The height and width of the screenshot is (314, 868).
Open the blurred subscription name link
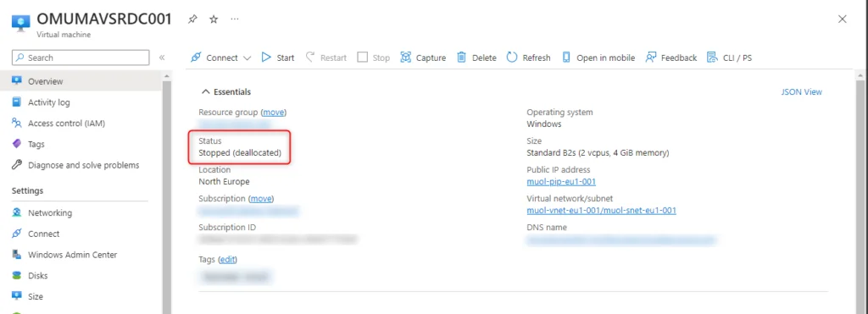point(248,211)
